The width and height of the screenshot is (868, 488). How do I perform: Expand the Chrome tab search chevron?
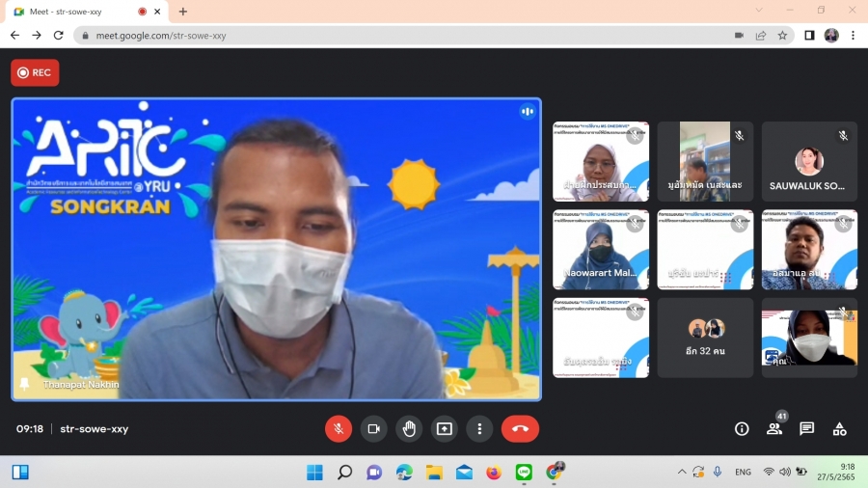[758, 11]
